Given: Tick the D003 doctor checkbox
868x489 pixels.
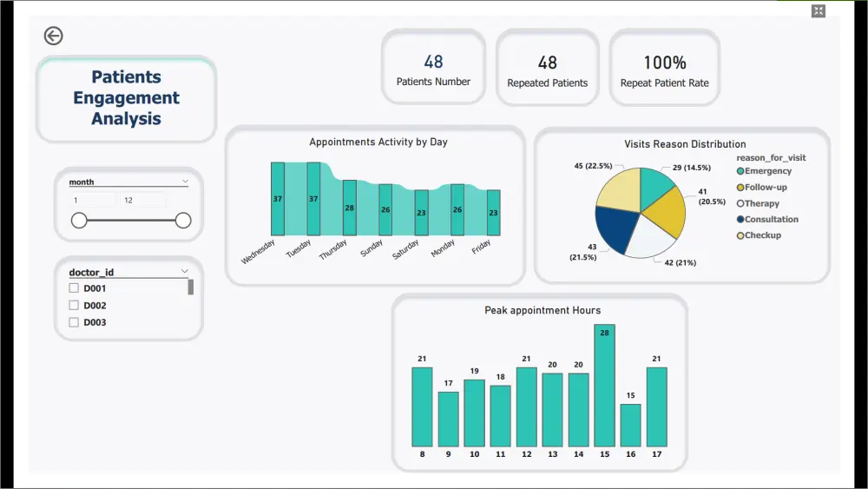Looking at the screenshot, I should [x=74, y=322].
